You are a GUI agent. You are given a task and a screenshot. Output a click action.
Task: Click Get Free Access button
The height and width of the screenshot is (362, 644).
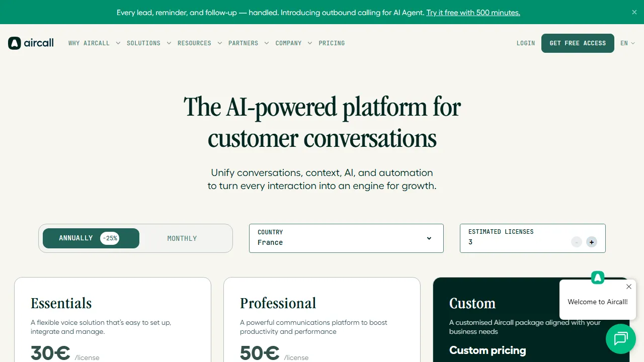(x=578, y=43)
